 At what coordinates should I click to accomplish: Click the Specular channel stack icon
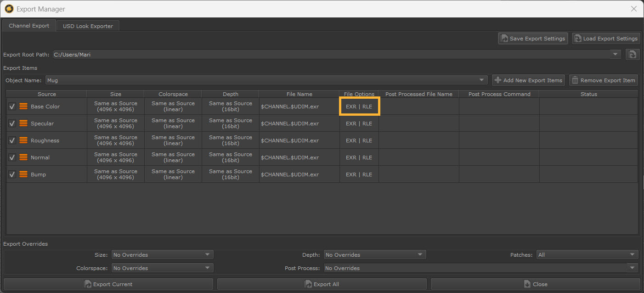(23, 124)
